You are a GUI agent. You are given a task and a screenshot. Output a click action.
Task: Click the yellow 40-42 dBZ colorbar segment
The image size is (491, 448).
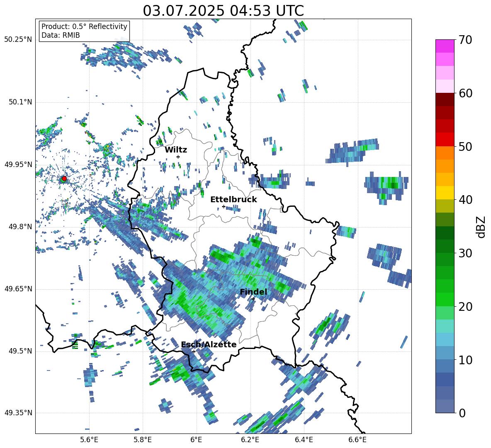(445, 193)
